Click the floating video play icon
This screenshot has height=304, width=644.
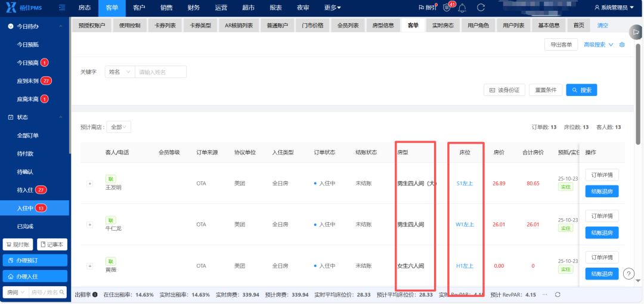636,32
